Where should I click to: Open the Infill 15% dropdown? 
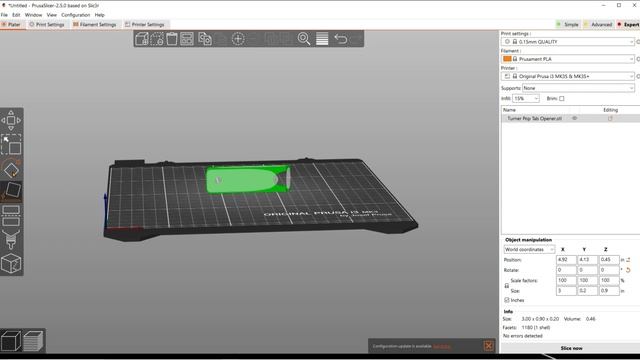click(x=526, y=98)
